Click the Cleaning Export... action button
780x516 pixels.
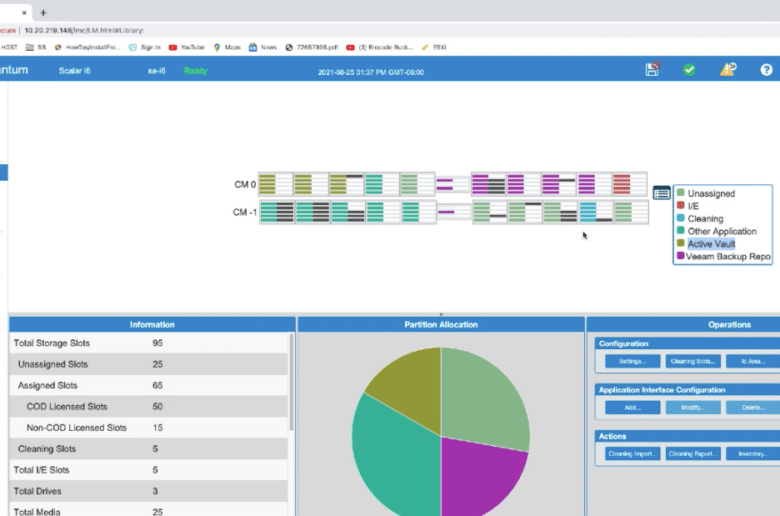pyautogui.click(x=692, y=454)
